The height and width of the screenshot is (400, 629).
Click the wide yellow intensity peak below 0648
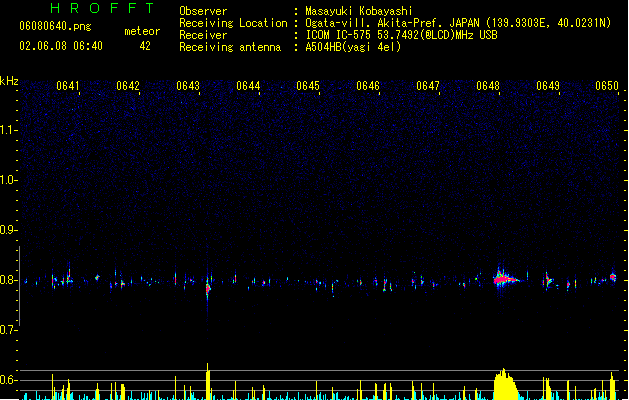505,384
